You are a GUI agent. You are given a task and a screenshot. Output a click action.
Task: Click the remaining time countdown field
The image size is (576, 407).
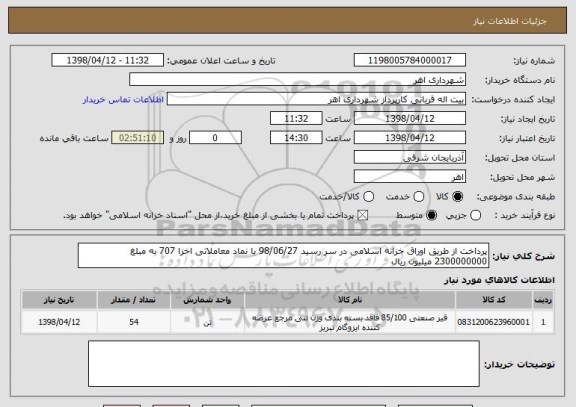(138, 138)
